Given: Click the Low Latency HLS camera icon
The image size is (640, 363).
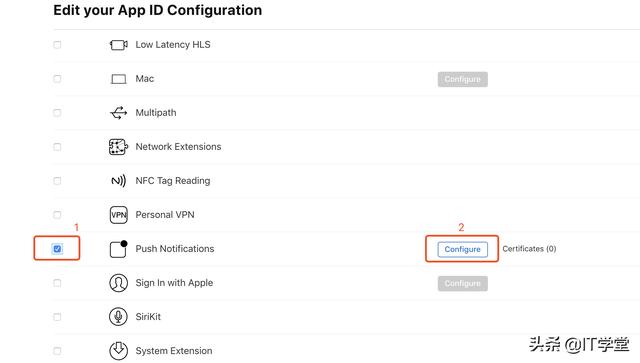Looking at the screenshot, I should click(118, 45).
